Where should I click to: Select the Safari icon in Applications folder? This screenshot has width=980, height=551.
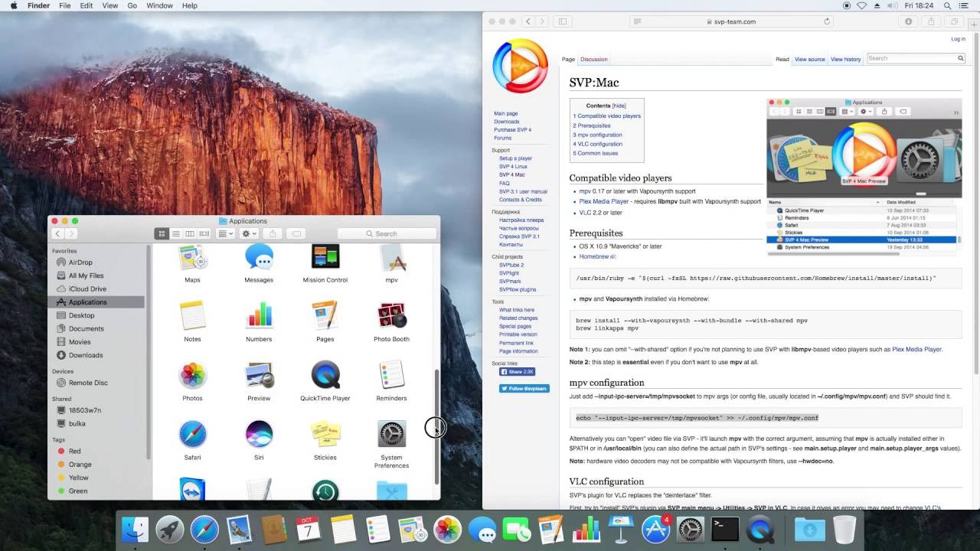point(192,434)
